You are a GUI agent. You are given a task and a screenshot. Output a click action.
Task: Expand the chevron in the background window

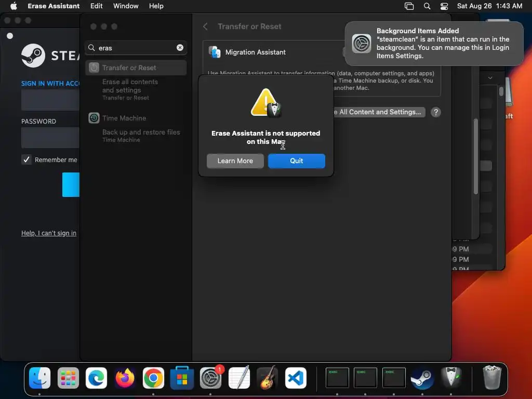(490, 78)
